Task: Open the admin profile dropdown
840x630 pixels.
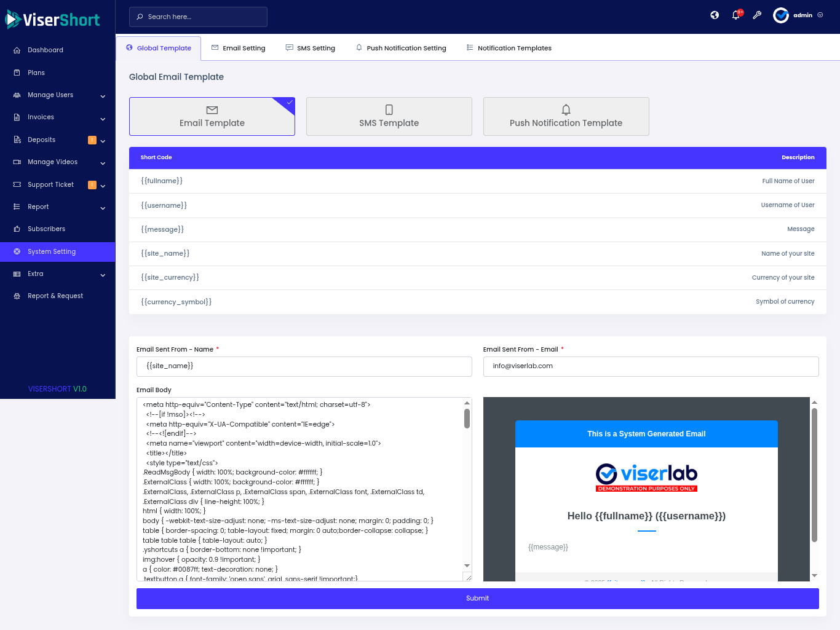Action: (x=798, y=15)
